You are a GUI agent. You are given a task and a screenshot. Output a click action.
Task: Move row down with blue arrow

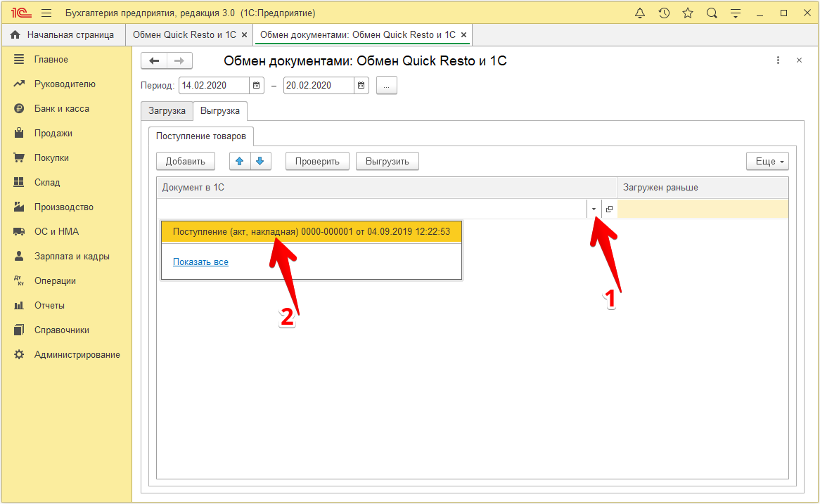point(260,162)
